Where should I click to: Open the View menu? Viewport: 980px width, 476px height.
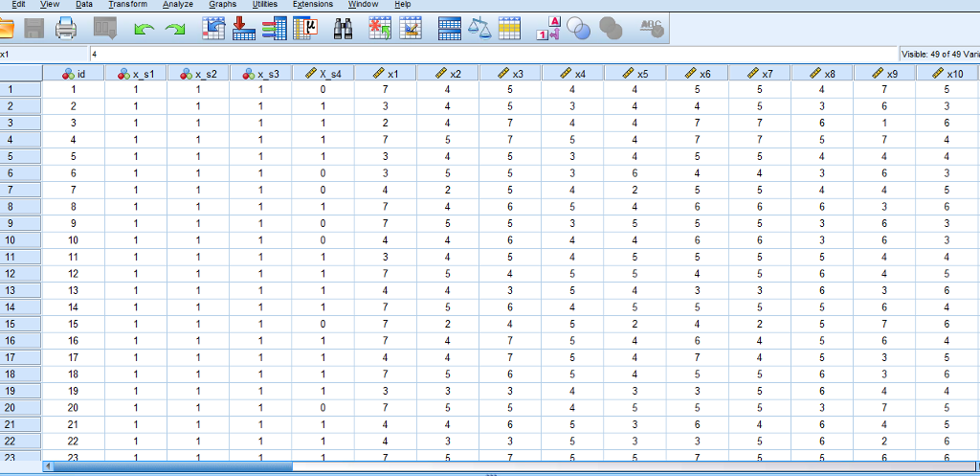tap(50, 5)
